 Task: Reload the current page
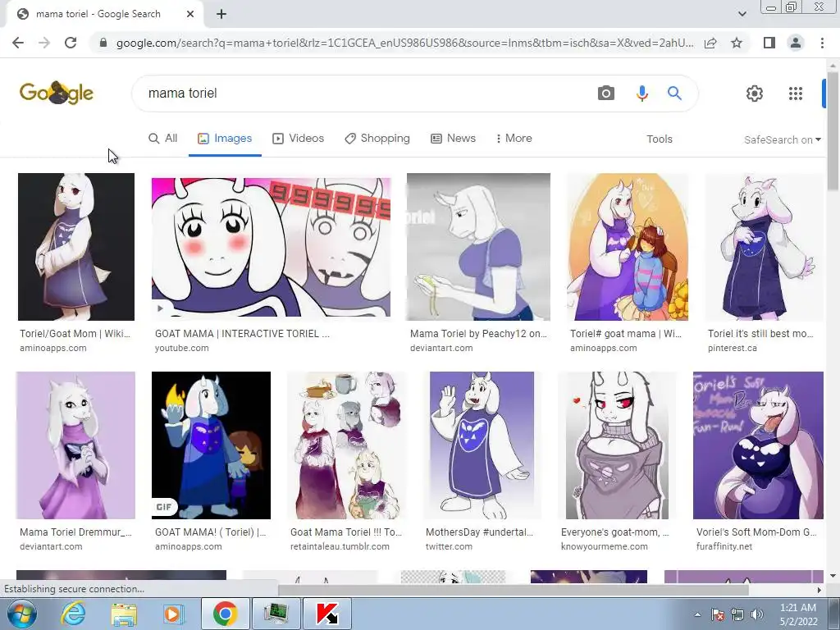click(71, 43)
